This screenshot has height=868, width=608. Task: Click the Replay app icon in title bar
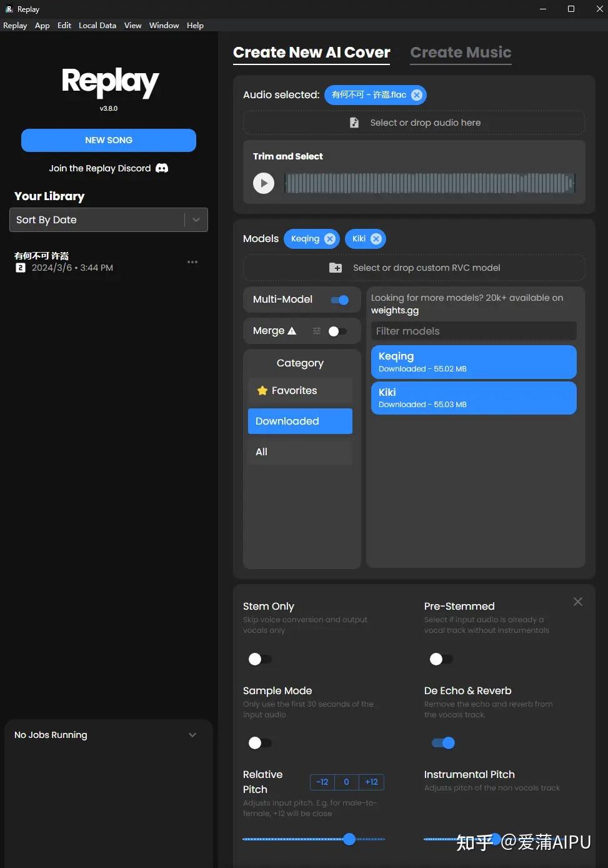coord(9,9)
